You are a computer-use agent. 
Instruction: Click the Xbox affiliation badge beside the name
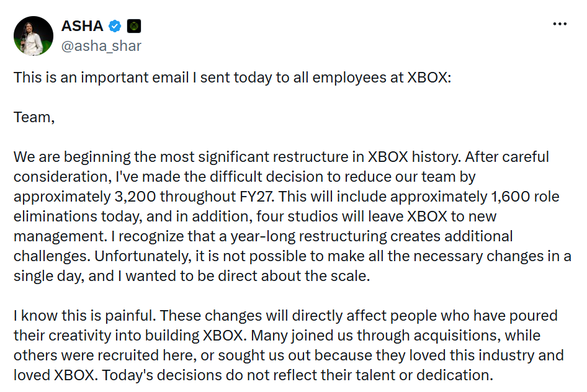(134, 26)
